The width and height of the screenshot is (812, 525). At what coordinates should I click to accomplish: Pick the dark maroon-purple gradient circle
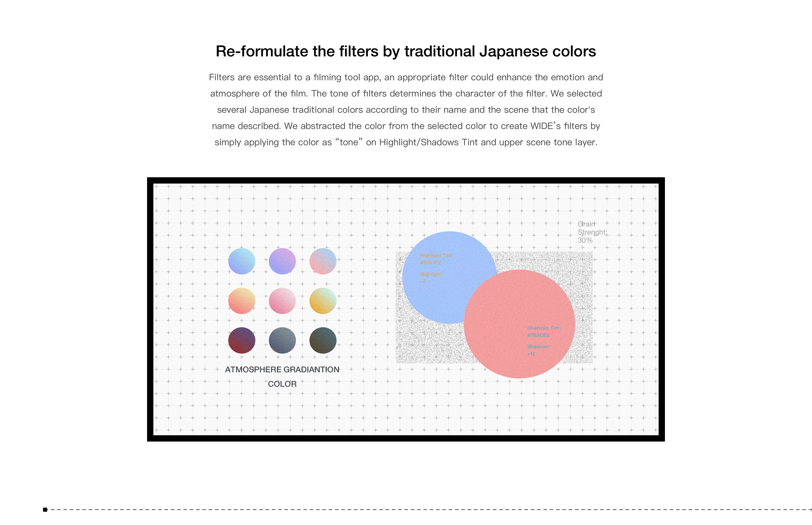[x=242, y=340]
